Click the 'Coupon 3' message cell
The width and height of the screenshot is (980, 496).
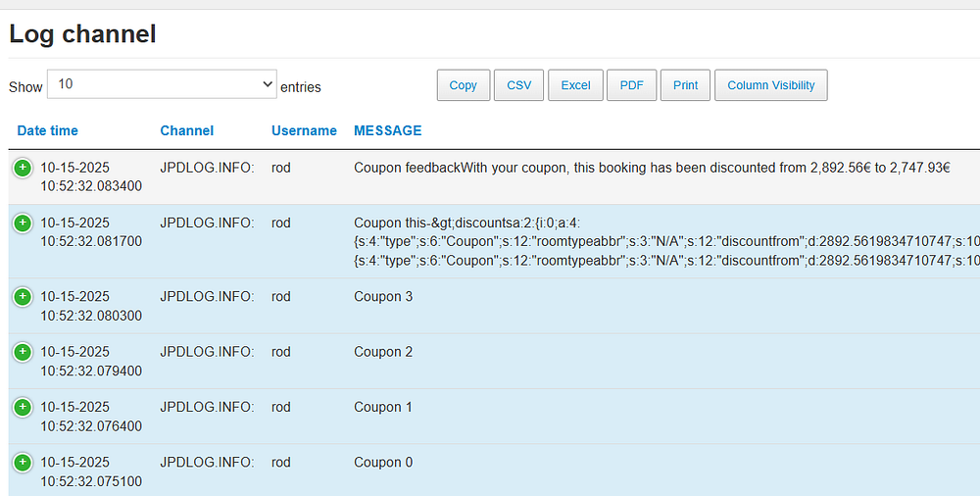coord(383,296)
